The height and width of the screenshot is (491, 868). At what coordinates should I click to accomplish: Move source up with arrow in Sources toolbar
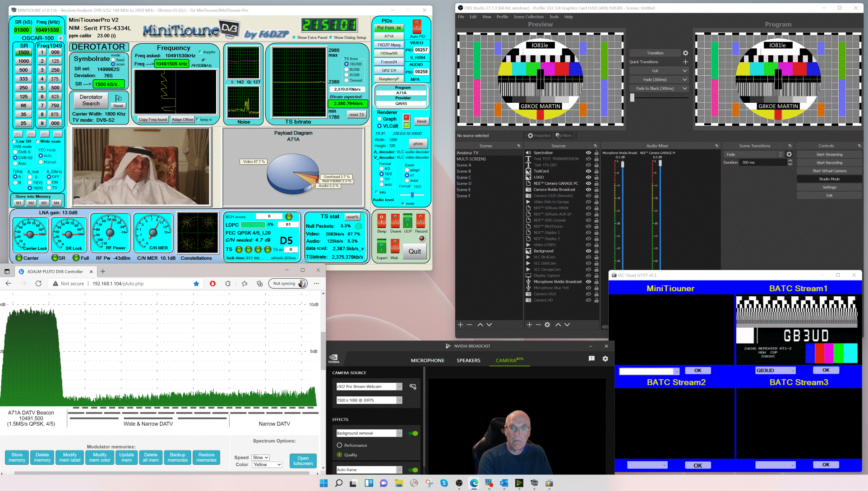click(558, 325)
